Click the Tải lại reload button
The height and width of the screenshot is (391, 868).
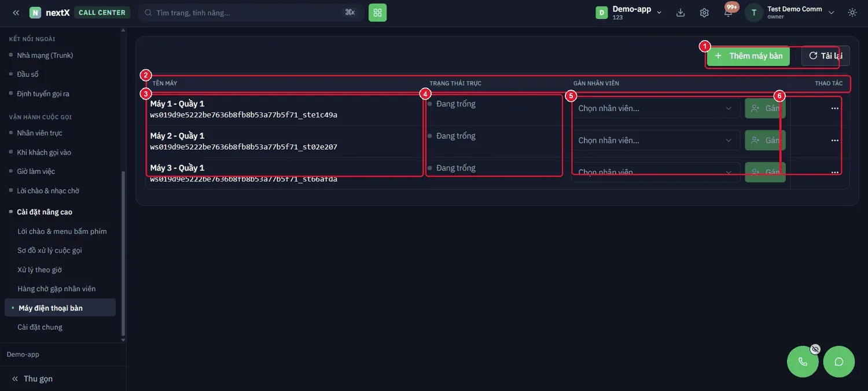click(825, 56)
